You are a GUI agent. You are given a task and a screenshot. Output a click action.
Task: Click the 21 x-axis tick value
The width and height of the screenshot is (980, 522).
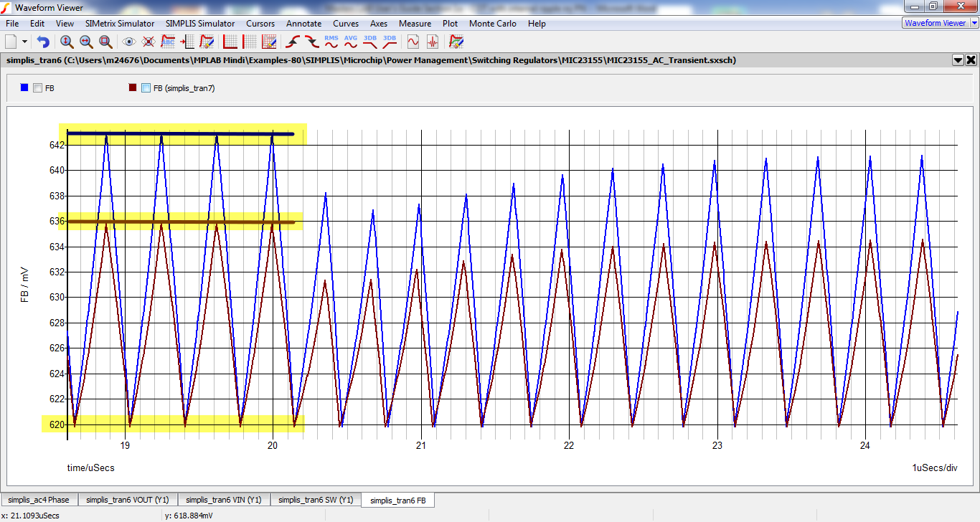pyautogui.click(x=421, y=445)
